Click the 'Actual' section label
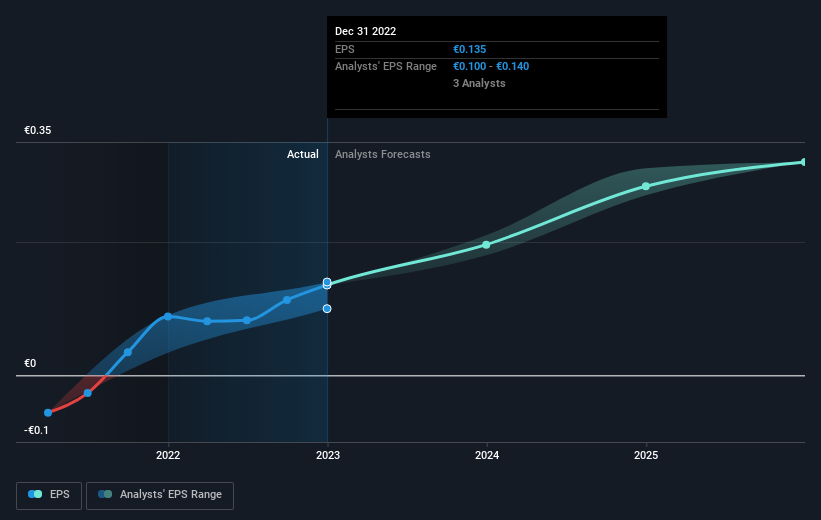This screenshot has height=520, width=821. point(303,154)
